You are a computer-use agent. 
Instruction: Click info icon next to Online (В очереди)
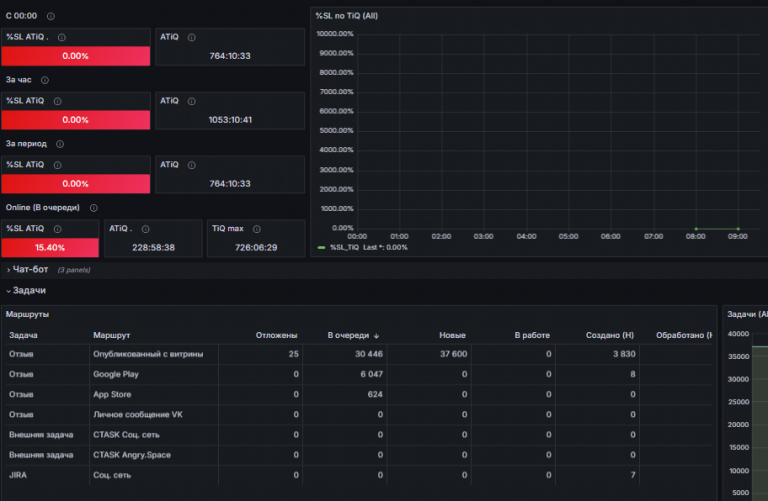click(x=94, y=208)
